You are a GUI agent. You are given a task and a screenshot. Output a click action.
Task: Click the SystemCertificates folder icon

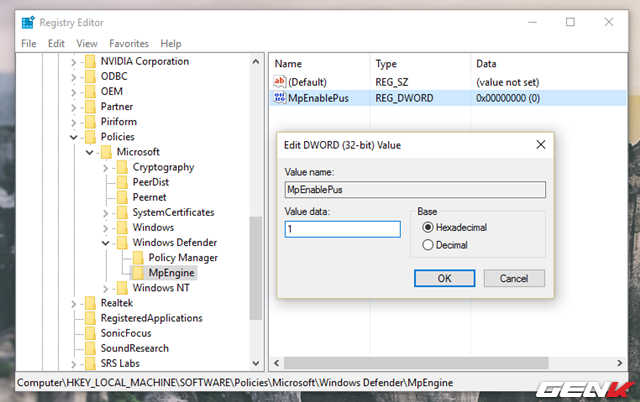(122, 212)
